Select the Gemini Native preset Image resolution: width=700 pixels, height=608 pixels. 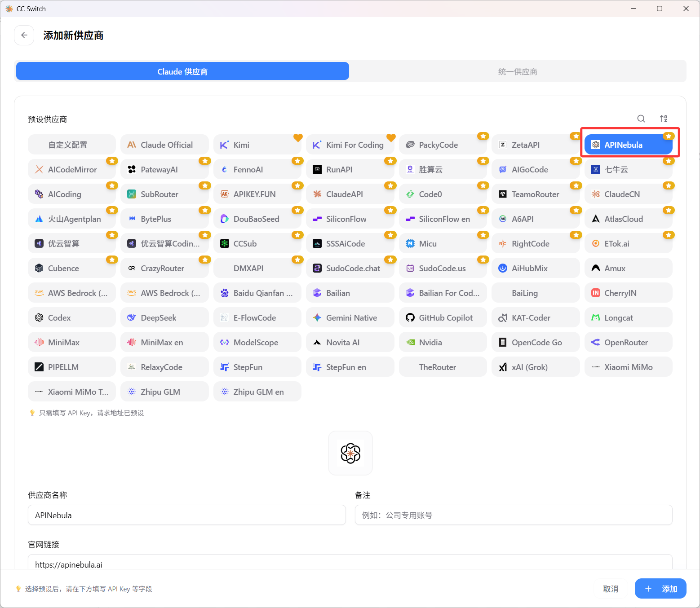[350, 317]
